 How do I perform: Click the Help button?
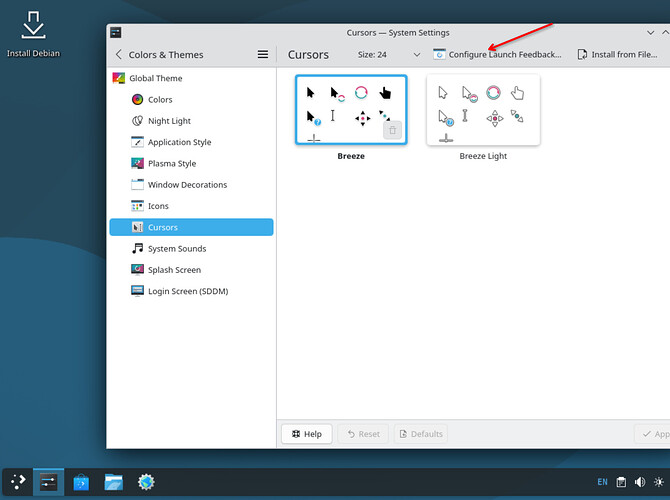307,434
